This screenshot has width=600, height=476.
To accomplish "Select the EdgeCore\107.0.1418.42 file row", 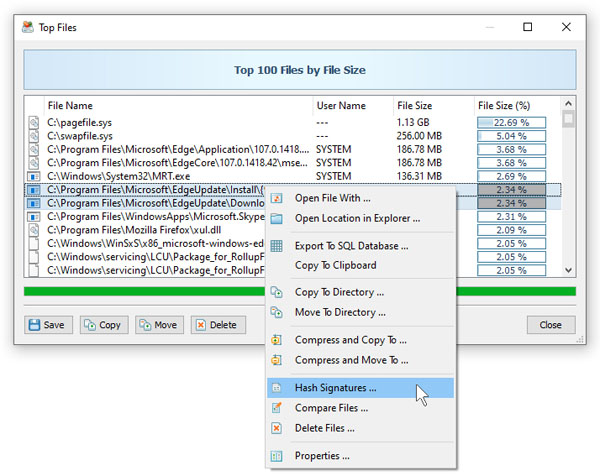I will 293,163.
